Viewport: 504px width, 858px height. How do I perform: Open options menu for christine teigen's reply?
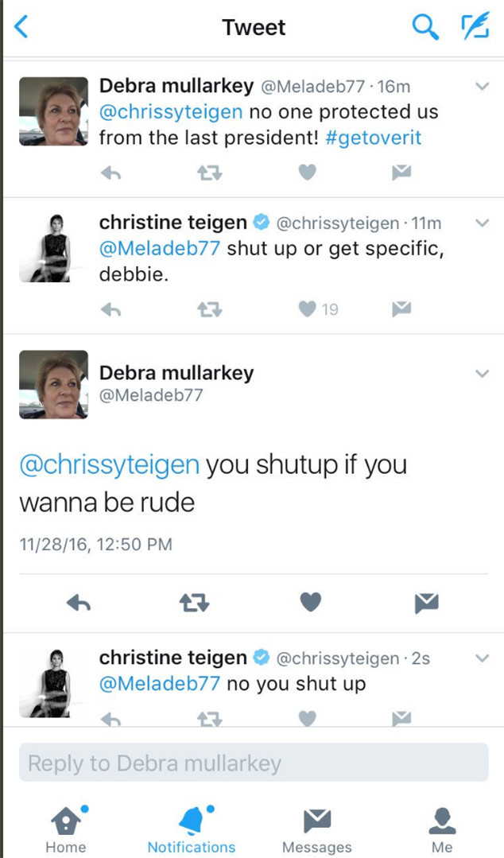481,223
